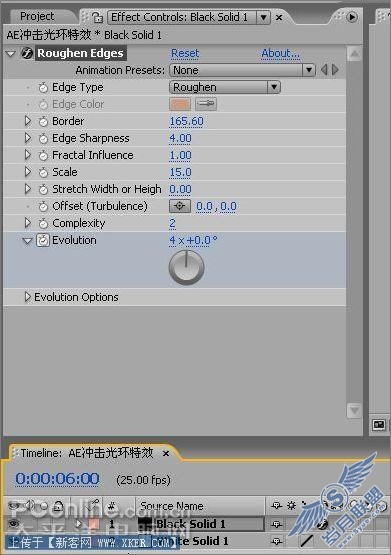
Task: Expand the Edge Sharpness property
Action: click(x=28, y=138)
